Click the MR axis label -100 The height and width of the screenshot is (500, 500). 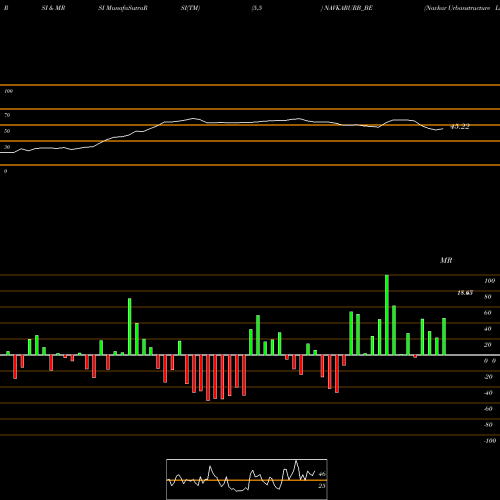490,441
